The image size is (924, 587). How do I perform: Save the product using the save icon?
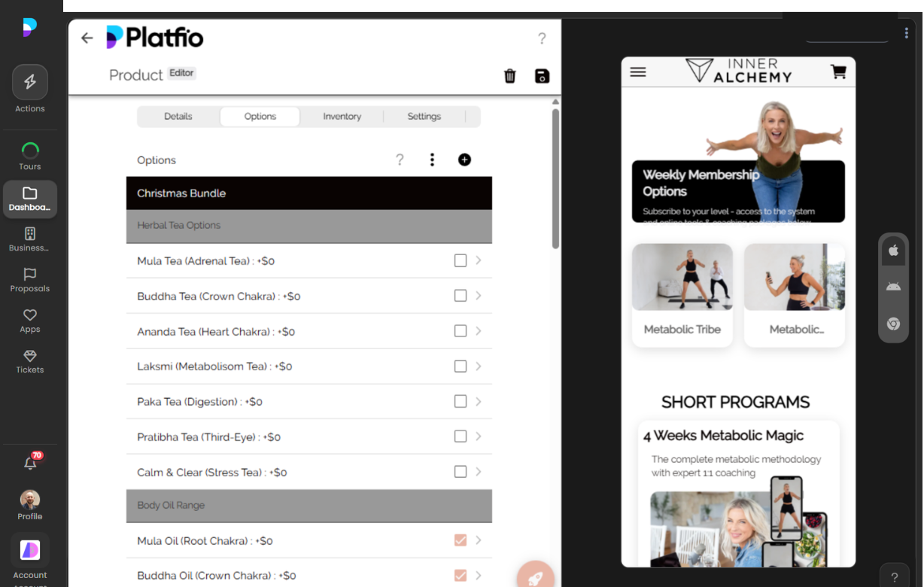(542, 76)
